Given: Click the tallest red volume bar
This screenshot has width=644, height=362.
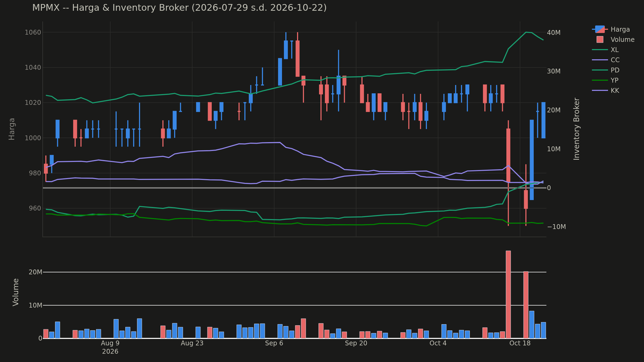Looking at the screenshot, I should [508, 294].
